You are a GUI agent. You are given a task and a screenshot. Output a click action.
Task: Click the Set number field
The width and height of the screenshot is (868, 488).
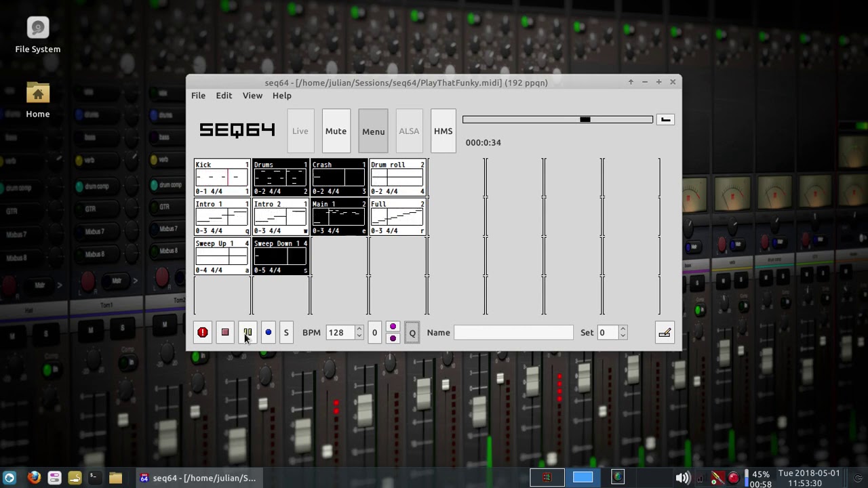point(608,332)
